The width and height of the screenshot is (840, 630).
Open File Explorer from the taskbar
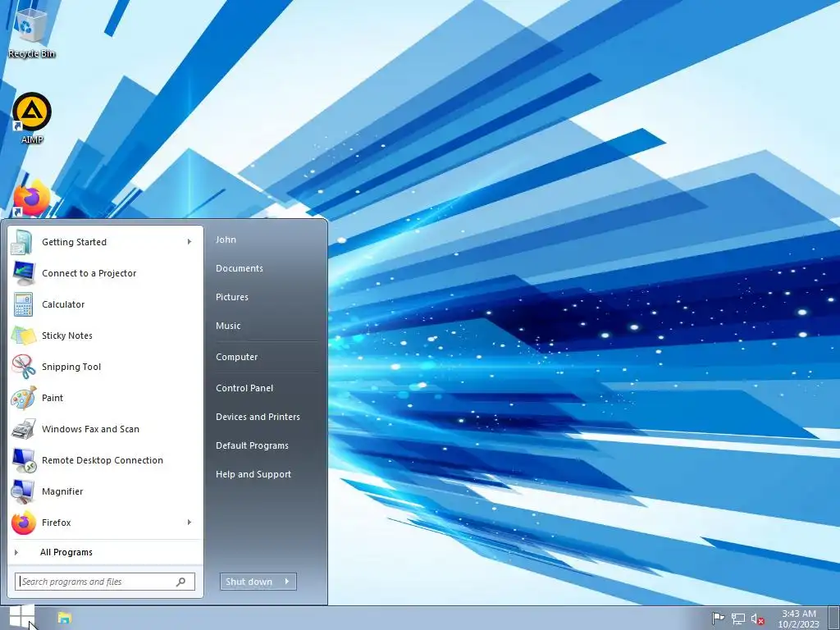point(64,618)
